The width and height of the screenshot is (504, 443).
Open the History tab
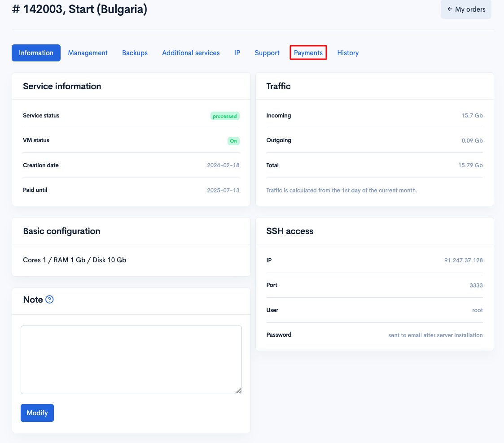[348, 53]
